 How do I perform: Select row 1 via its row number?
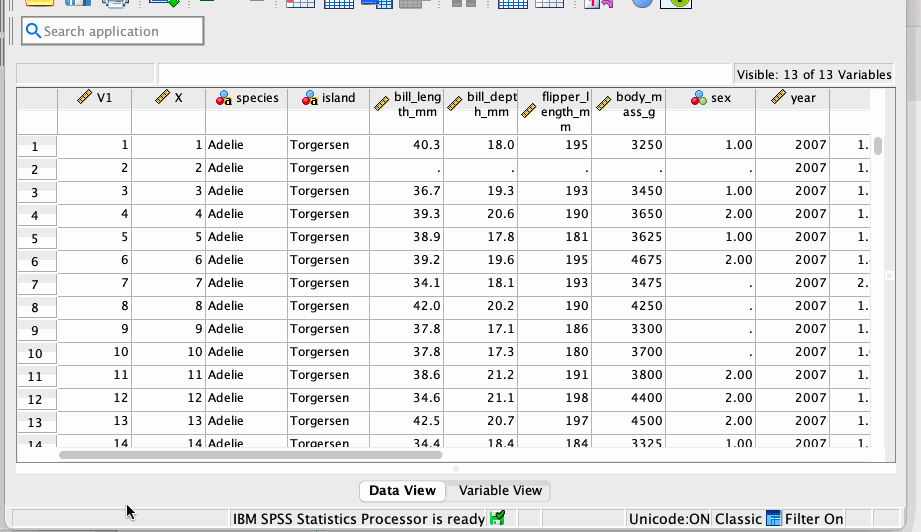click(36, 147)
